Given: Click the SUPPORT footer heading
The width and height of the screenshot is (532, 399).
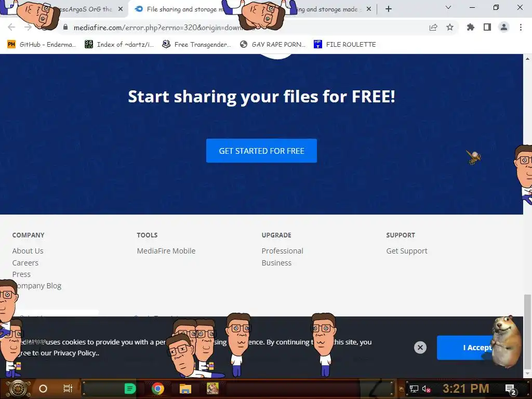Looking at the screenshot, I should point(401,235).
